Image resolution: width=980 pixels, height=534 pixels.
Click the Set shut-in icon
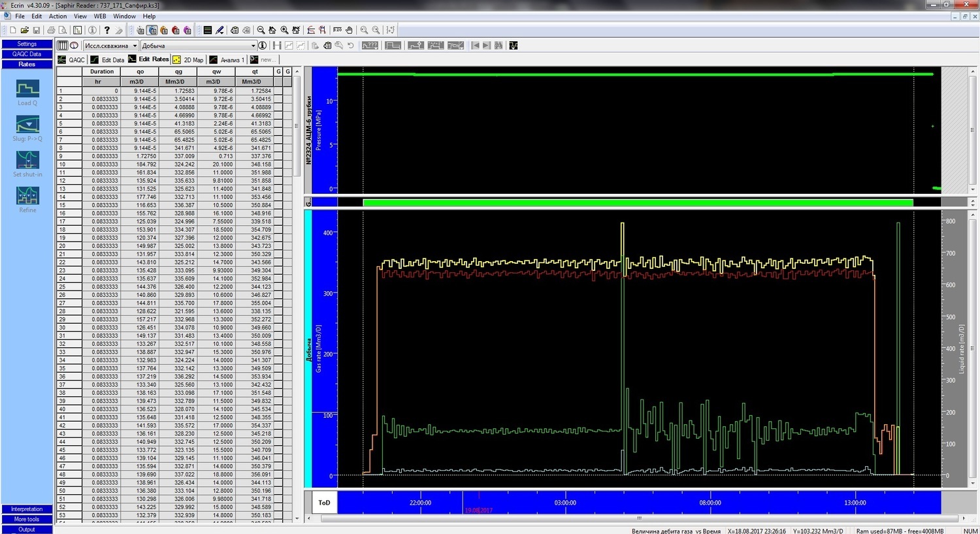tap(27, 160)
